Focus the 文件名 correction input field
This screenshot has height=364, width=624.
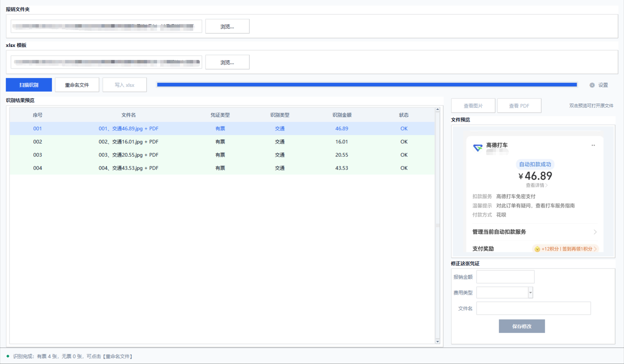point(534,308)
